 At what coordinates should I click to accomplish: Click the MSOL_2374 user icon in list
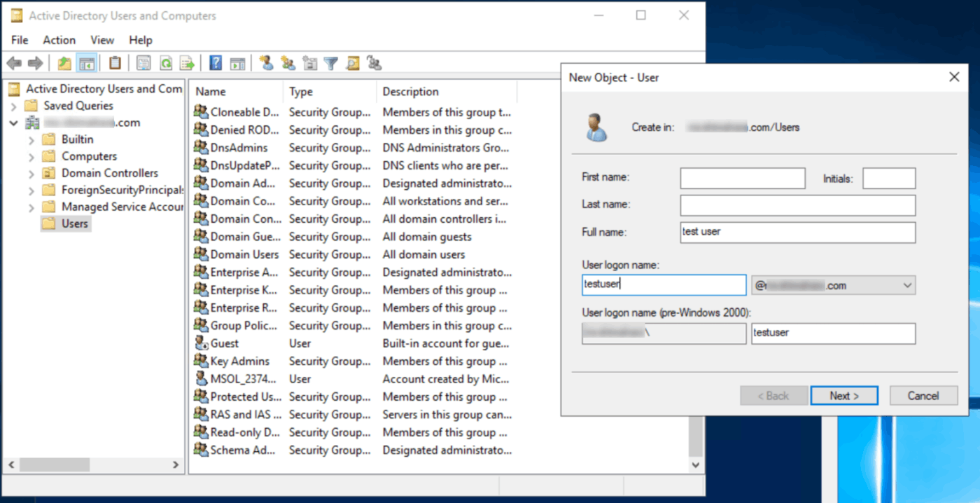[x=201, y=379]
